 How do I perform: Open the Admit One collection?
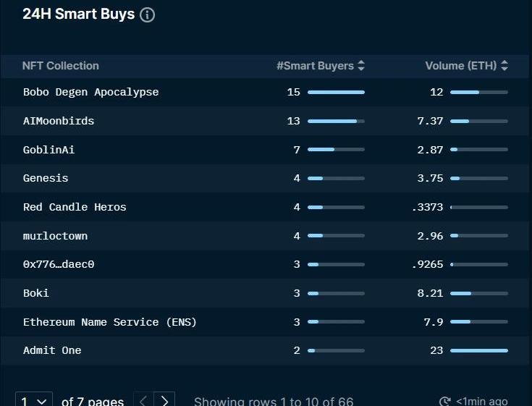52,350
